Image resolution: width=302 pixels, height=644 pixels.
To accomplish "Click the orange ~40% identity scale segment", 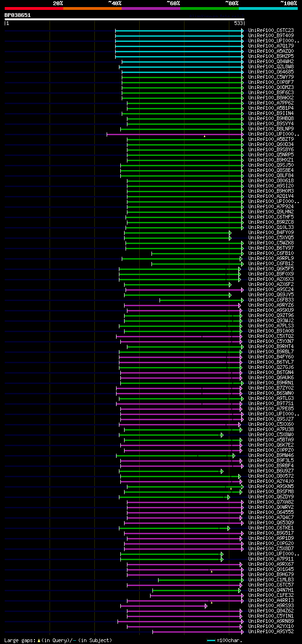I will click(x=92, y=8).
